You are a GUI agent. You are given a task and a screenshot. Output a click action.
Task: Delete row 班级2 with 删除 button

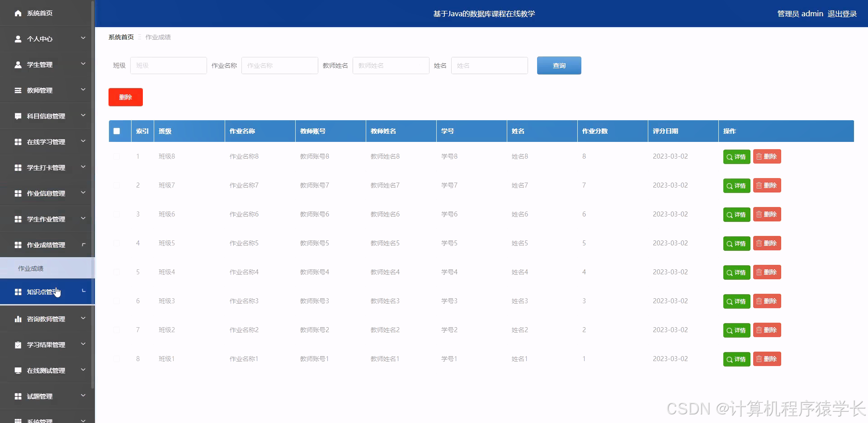pos(767,330)
